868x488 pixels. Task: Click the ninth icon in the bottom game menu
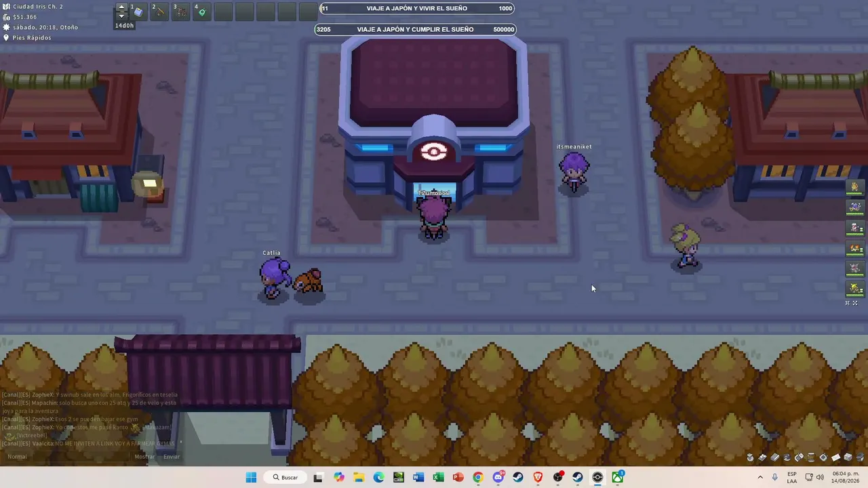point(848,457)
